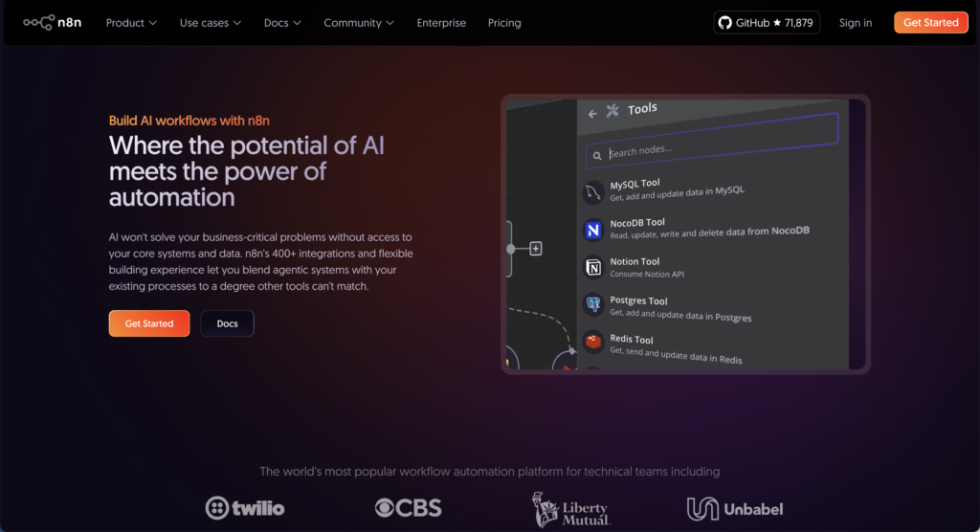Screen dimensions: 980x532
Task: Click the Sign in link
Action: (855, 23)
